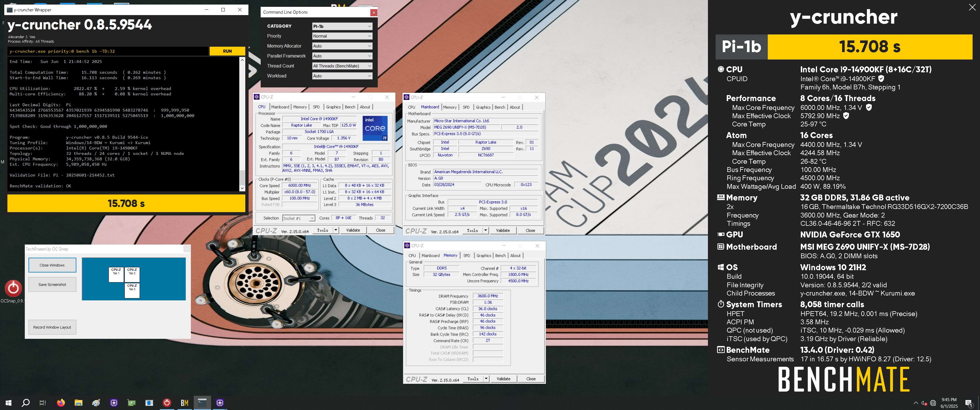This screenshot has width=980, height=410.
Task: Click the shield icon next to 5792.90 MHz
Action: [846, 115]
